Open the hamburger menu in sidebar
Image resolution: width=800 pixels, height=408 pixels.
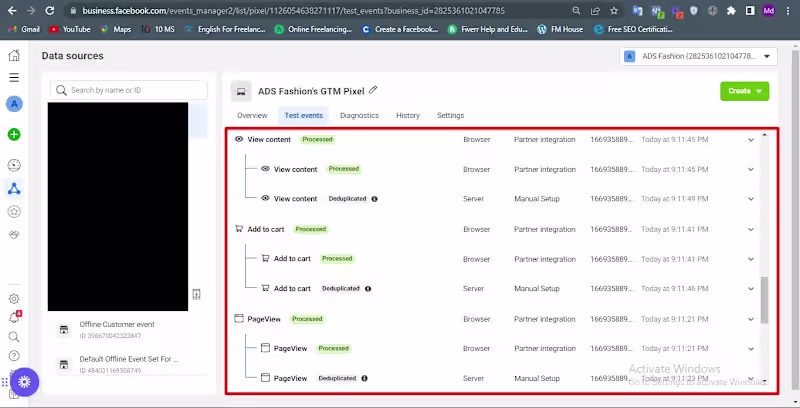click(x=14, y=77)
